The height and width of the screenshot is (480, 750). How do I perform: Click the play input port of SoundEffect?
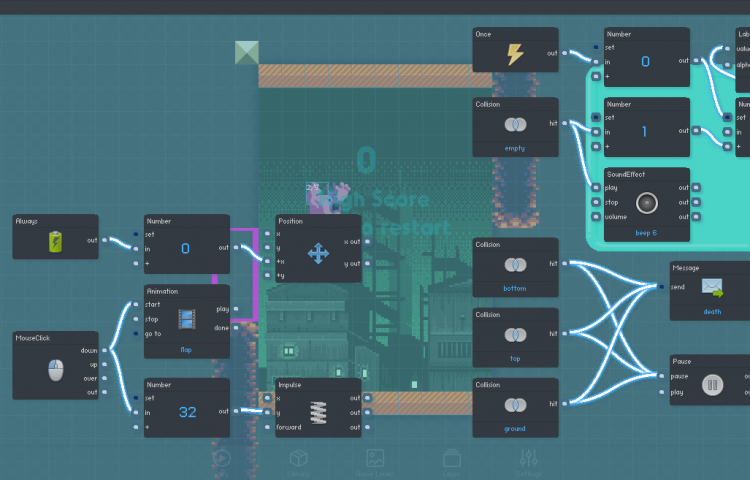coord(596,187)
